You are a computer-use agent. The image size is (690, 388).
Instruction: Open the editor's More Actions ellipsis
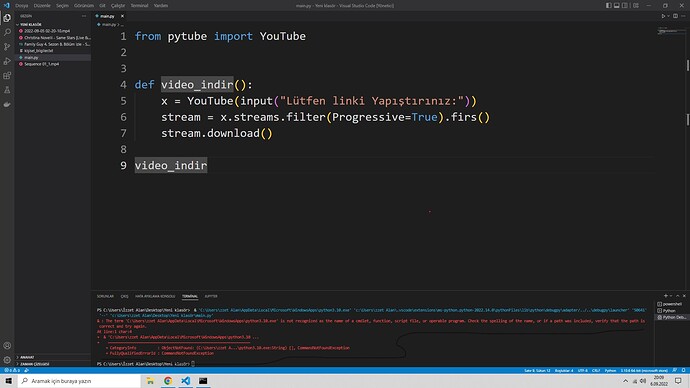point(683,16)
